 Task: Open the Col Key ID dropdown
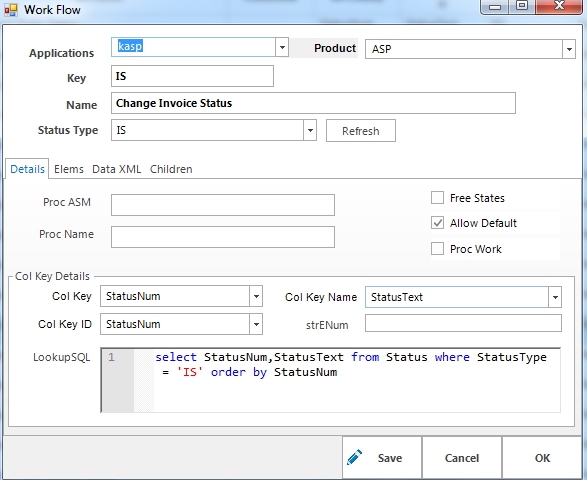click(256, 324)
